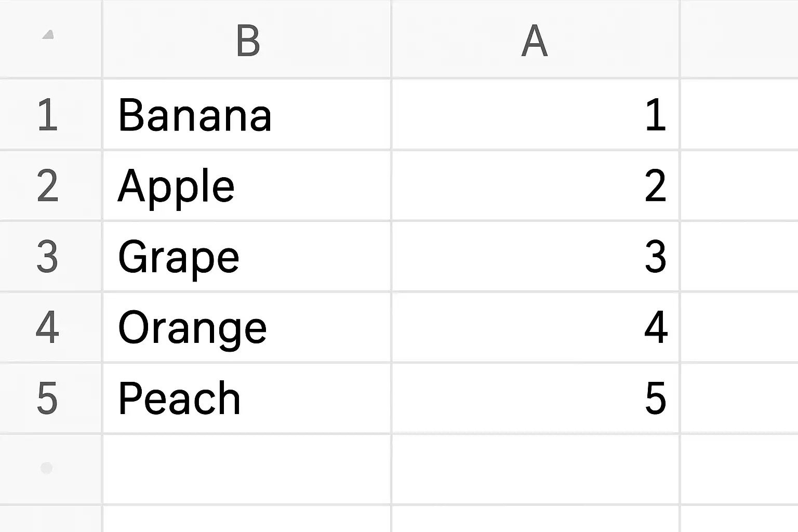This screenshot has width=798, height=532.
Task: Select row 2 header
Action: pyautogui.click(x=48, y=186)
